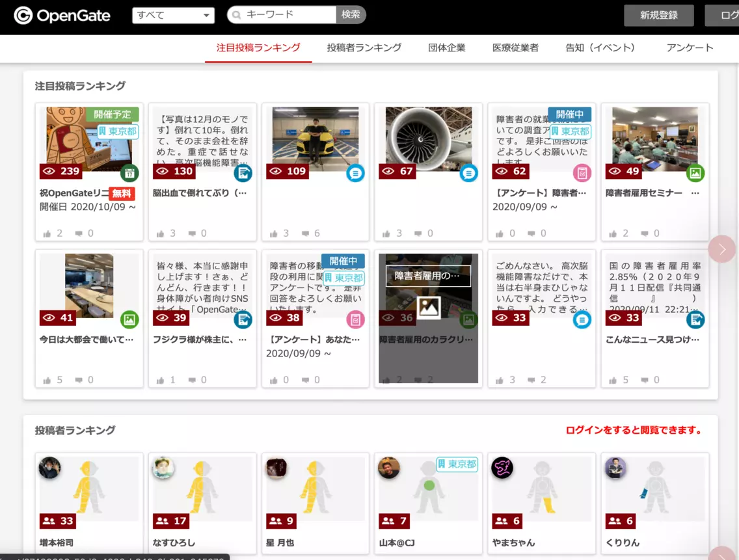Click the right arrow to show more posts
The image size is (739, 560).
coord(721,248)
